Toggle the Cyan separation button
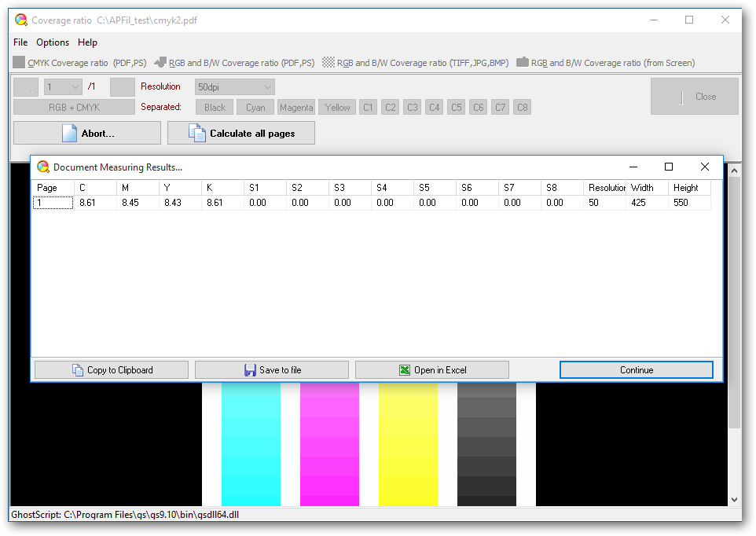This screenshot has width=756, height=536. [255, 108]
